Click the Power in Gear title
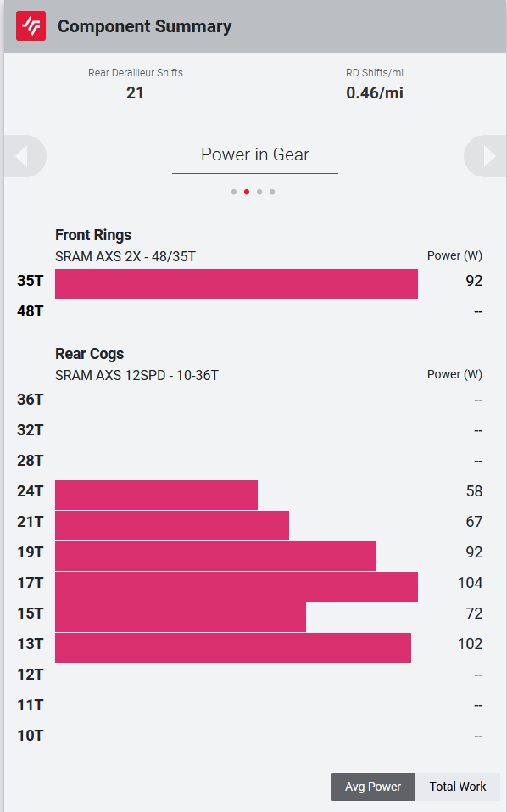 [x=255, y=154]
